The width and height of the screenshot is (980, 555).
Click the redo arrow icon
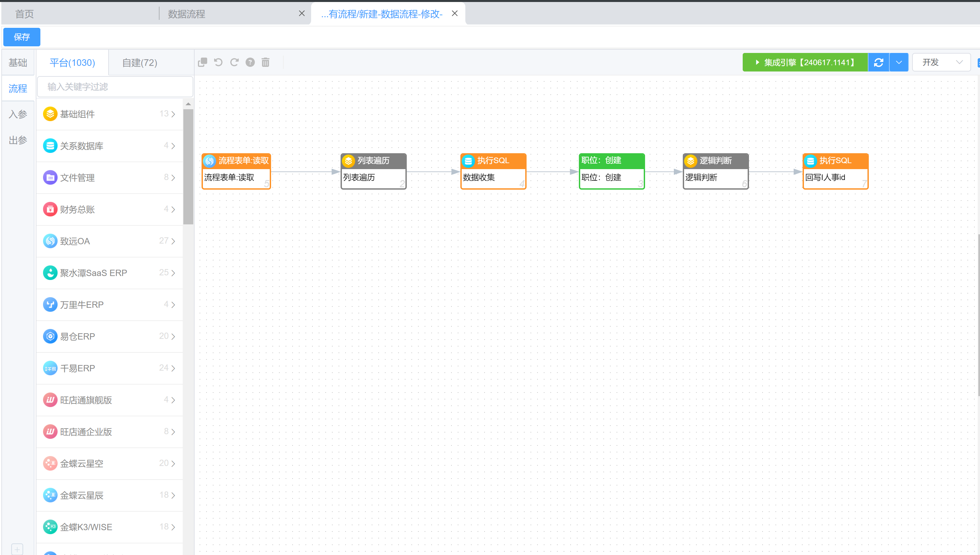pyautogui.click(x=234, y=62)
